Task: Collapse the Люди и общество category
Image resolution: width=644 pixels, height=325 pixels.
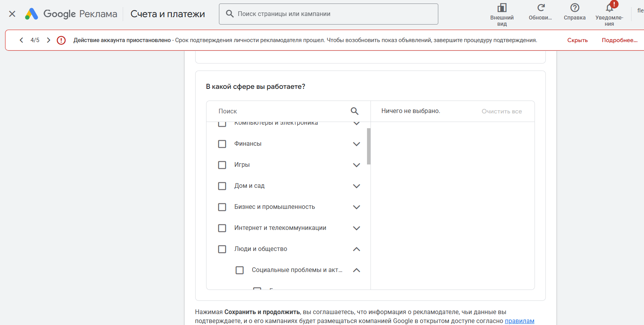Action: [356, 249]
